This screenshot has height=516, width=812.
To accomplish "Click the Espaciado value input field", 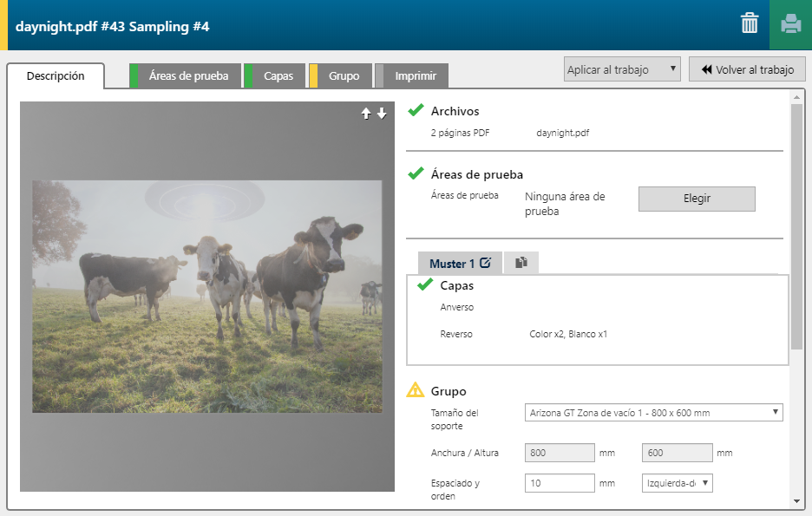I will click(560, 483).
